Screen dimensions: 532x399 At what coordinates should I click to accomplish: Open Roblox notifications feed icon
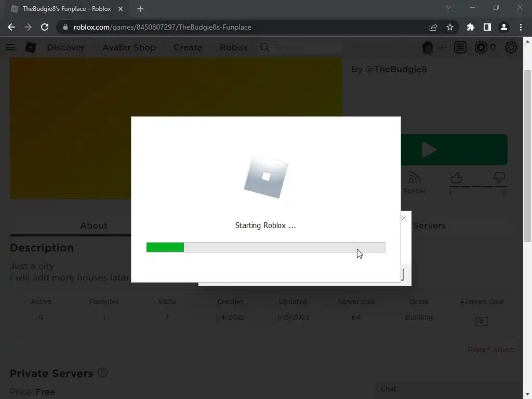click(x=460, y=47)
